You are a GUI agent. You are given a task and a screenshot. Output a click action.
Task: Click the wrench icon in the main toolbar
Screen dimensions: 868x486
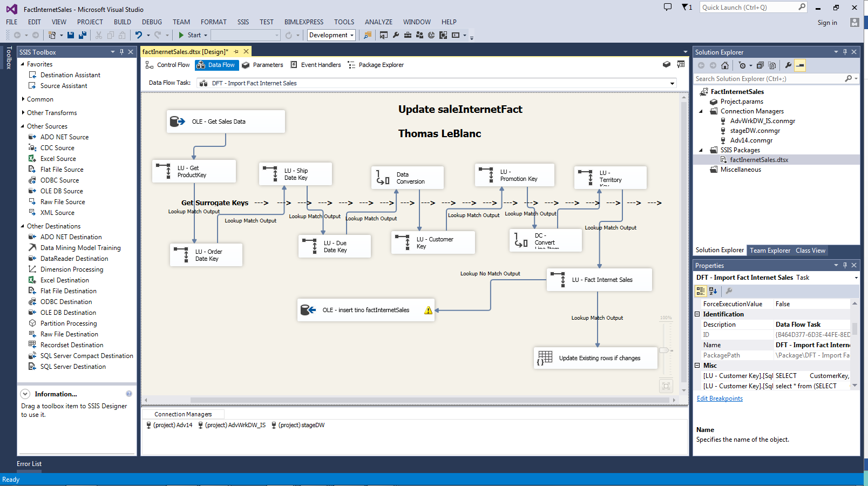[x=396, y=35]
